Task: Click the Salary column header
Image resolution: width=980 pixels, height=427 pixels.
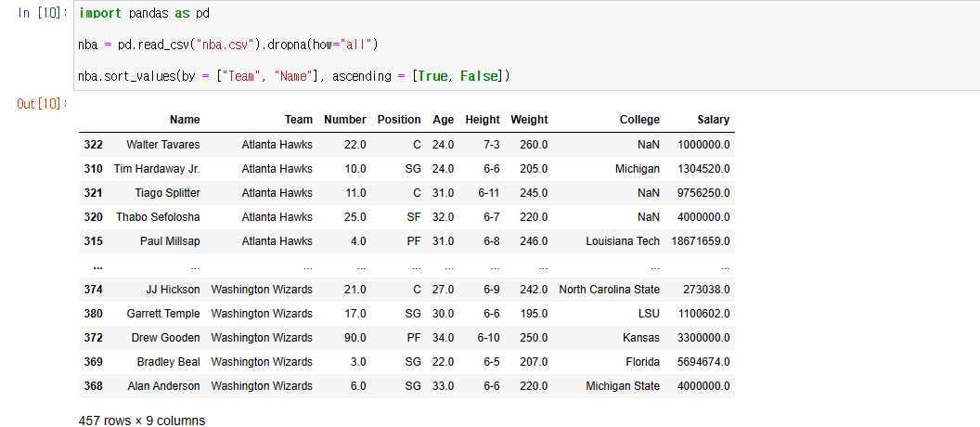Action: coord(713,120)
